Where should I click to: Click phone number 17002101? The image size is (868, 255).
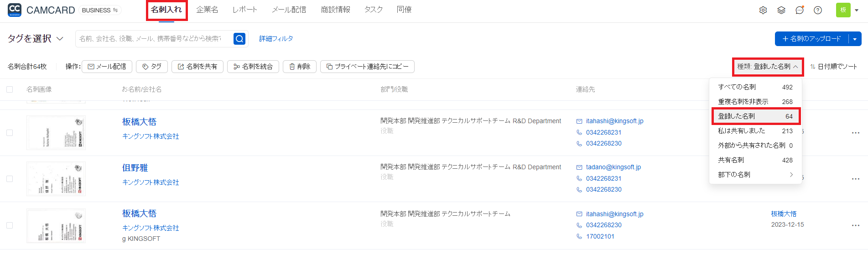pos(600,236)
